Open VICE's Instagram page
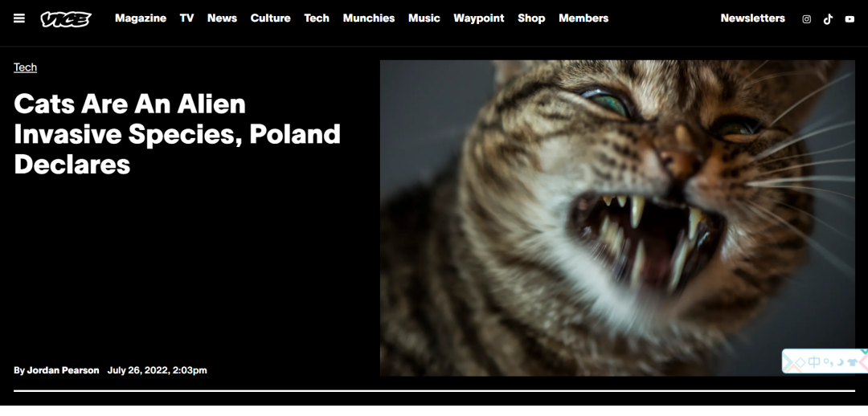 (807, 19)
